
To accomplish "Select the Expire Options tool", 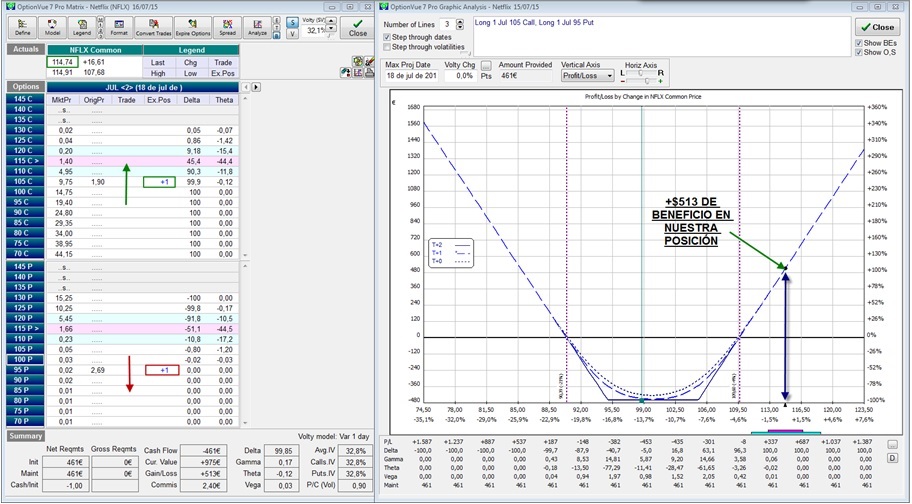I will (x=193, y=27).
